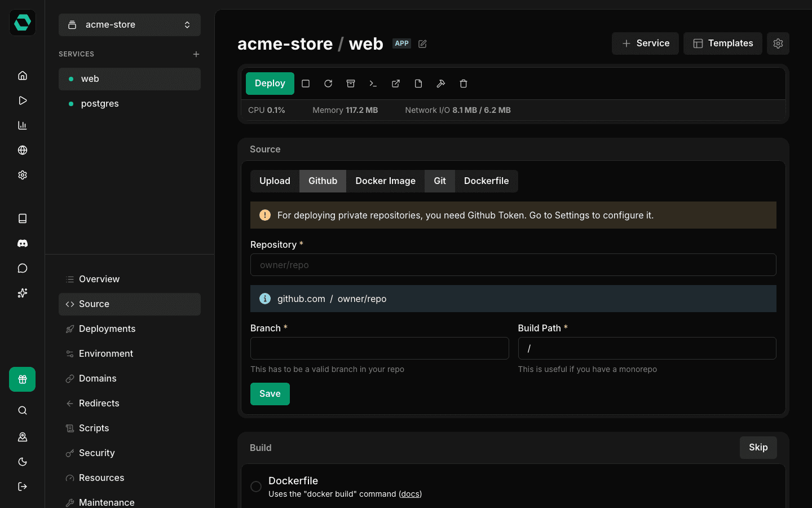Open the terminal prompt icon
Viewport: 812px width, 508px height.
pyautogui.click(x=373, y=84)
